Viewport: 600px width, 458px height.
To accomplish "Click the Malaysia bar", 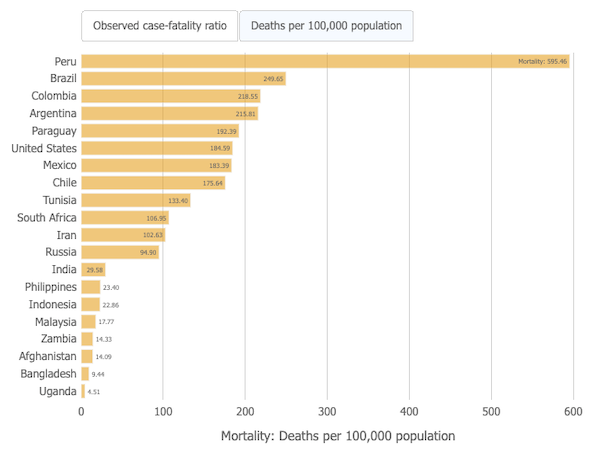I will point(88,322).
